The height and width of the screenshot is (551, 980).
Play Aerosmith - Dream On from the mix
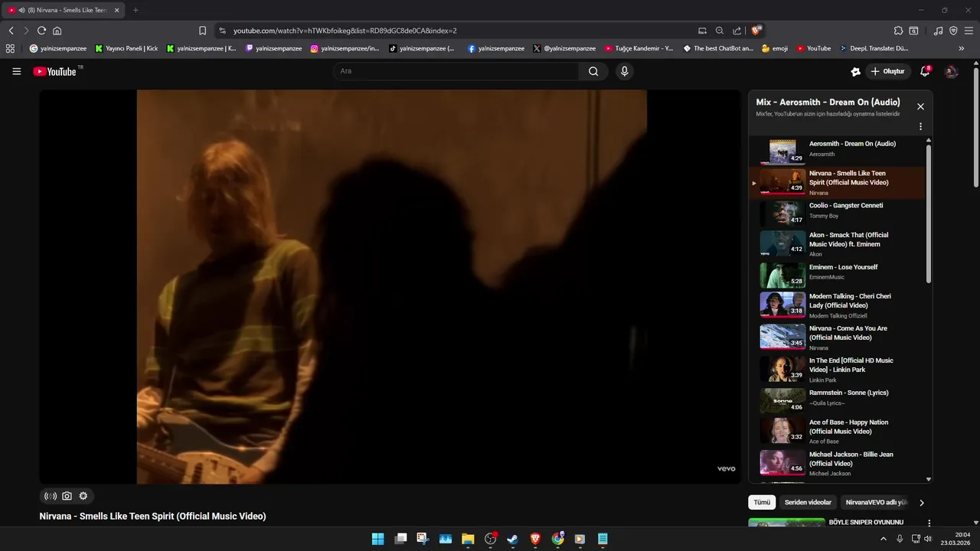coord(837,151)
